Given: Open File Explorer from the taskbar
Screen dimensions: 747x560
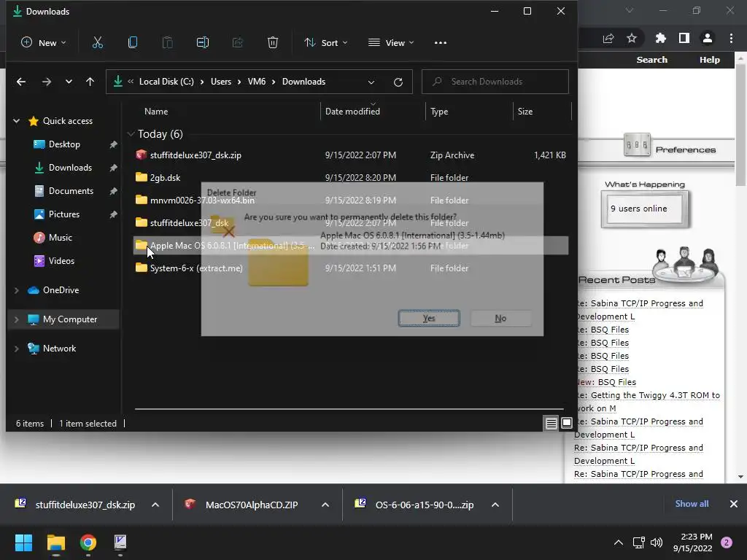Looking at the screenshot, I should point(55,542).
